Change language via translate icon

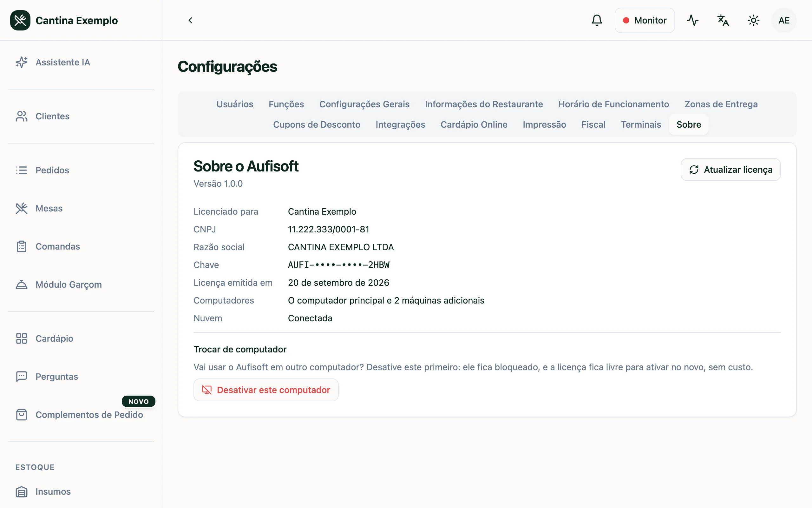pos(723,21)
